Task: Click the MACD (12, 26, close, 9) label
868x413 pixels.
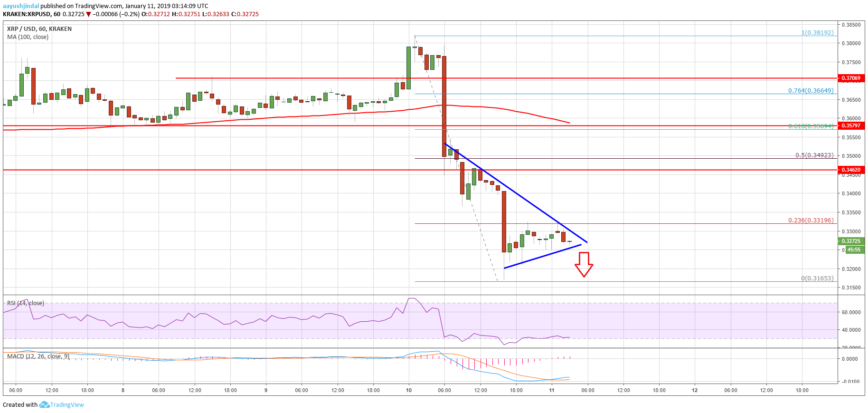Action: (38, 356)
